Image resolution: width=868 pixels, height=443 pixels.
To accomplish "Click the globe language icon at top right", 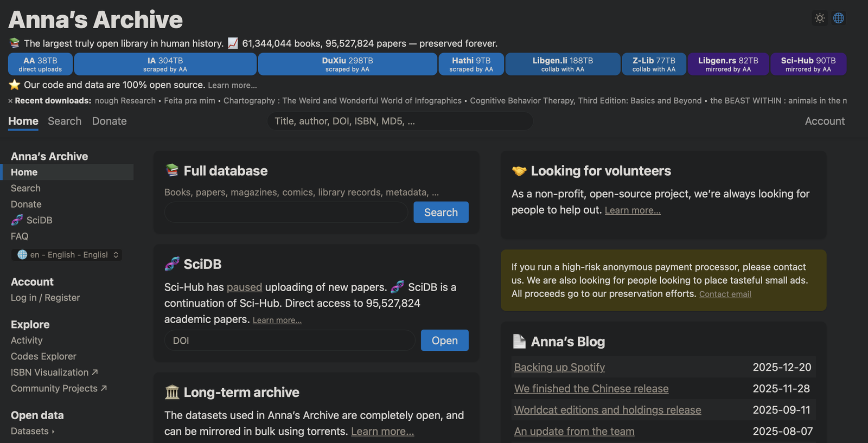I will pyautogui.click(x=839, y=18).
